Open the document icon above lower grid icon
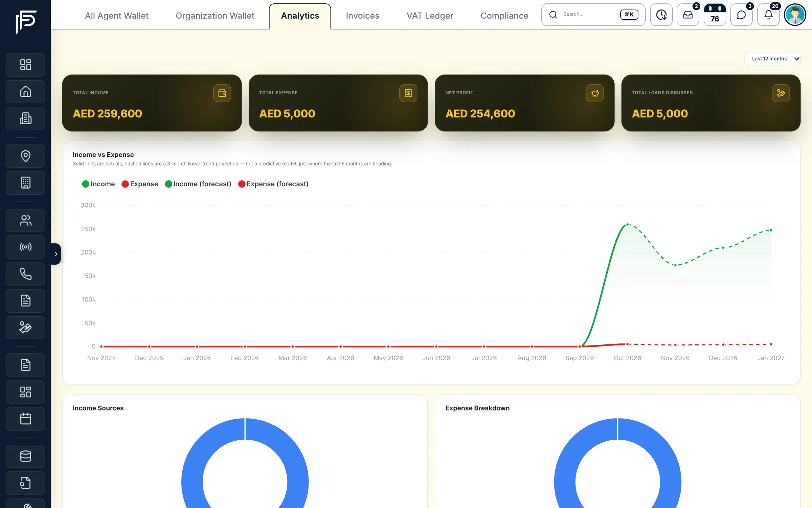The width and height of the screenshot is (812, 508). click(25, 365)
